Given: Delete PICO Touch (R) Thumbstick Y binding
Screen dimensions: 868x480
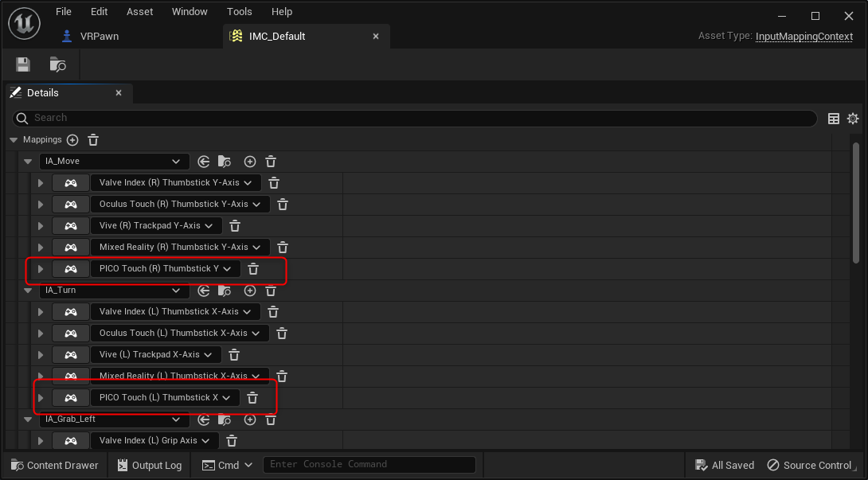Looking at the screenshot, I should [x=253, y=269].
